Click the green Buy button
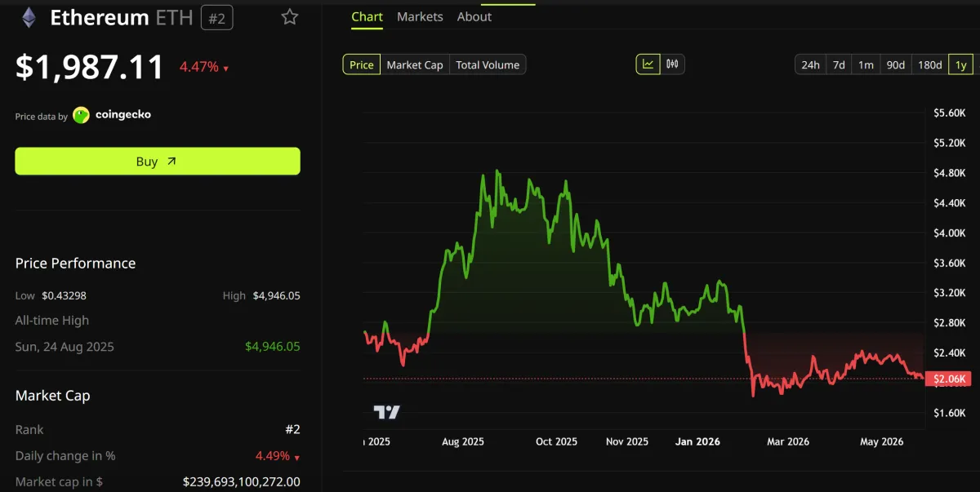 click(158, 162)
